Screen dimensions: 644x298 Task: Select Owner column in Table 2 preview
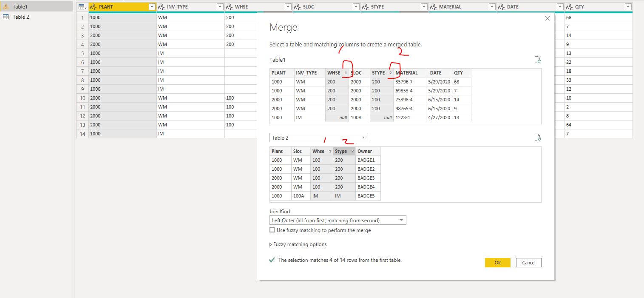tap(368, 151)
